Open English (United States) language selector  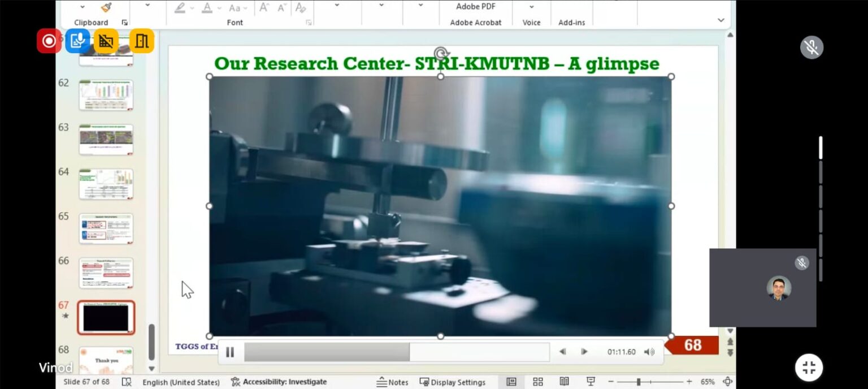(181, 382)
